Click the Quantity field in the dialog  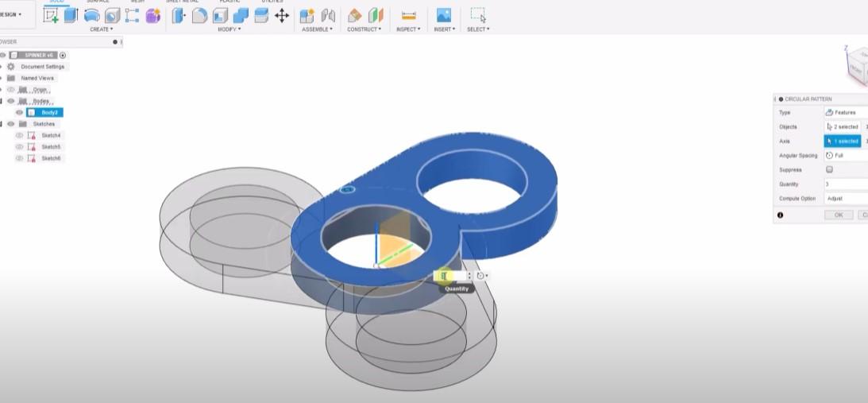click(846, 184)
